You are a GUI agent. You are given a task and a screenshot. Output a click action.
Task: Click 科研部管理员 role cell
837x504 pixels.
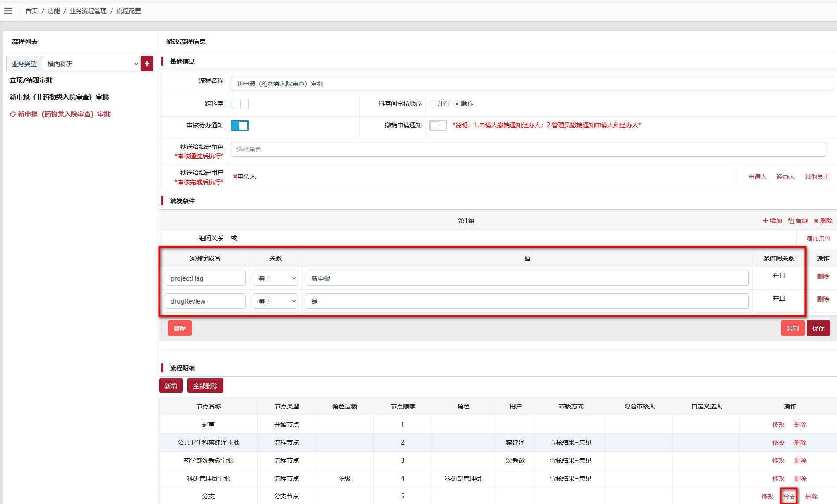tap(463, 478)
